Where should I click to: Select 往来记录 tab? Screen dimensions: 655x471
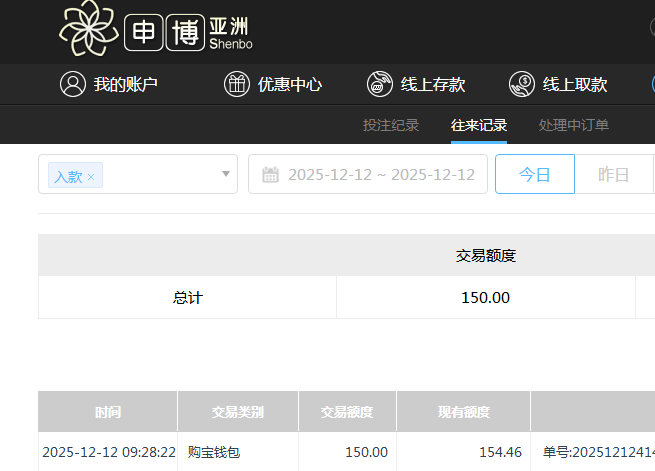[x=479, y=125]
